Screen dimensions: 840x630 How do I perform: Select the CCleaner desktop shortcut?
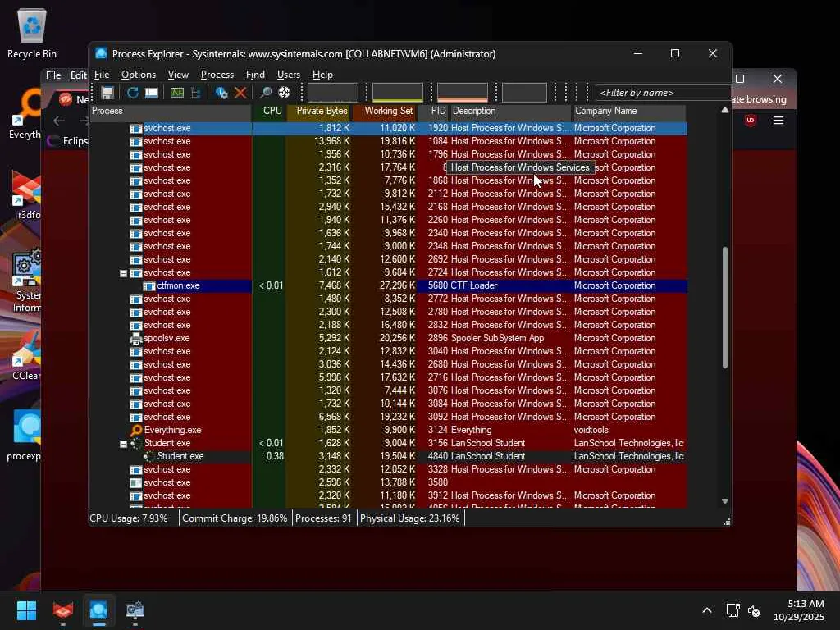26,354
